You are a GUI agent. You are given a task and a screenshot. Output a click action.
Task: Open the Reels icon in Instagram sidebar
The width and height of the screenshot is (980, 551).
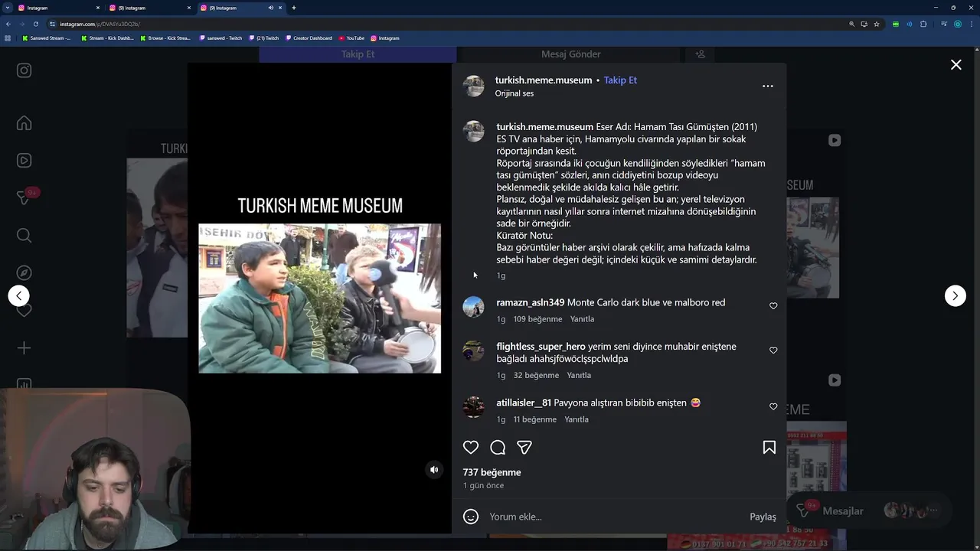[24, 161]
